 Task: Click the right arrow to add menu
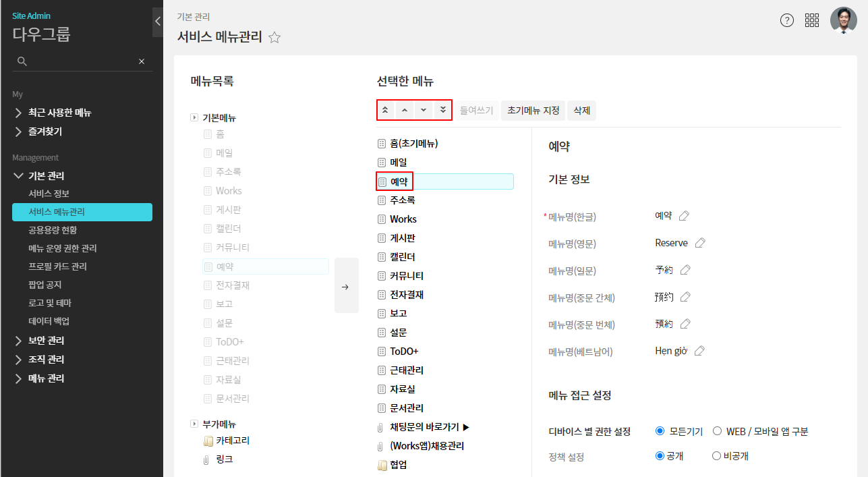click(346, 286)
